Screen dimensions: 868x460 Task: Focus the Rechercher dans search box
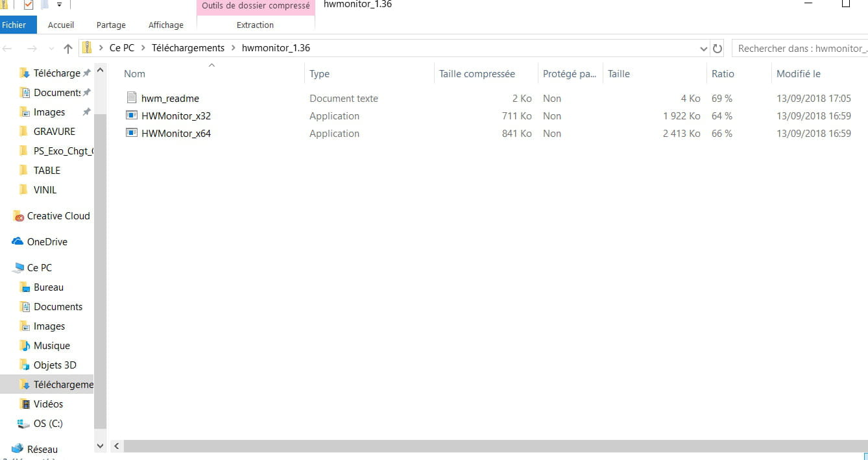(x=799, y=49)
